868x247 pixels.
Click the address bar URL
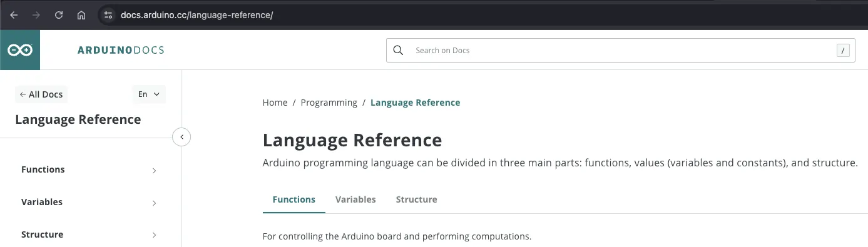point(197,15)
